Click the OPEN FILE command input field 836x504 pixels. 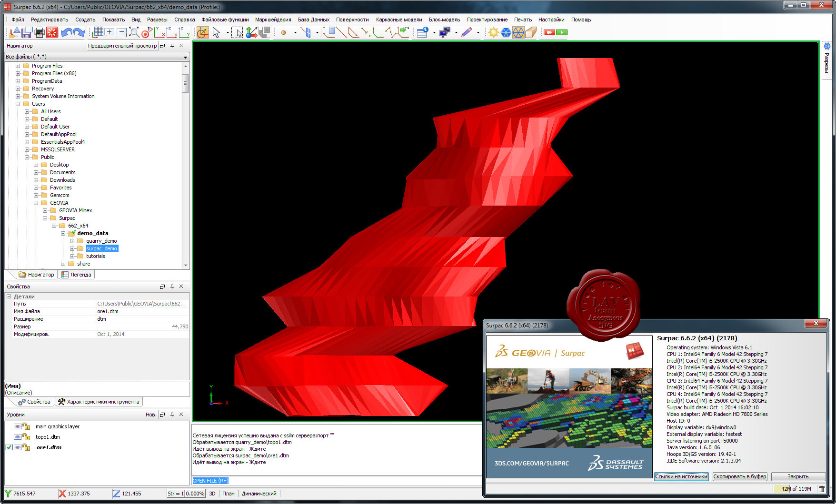[x=337, y=481]
